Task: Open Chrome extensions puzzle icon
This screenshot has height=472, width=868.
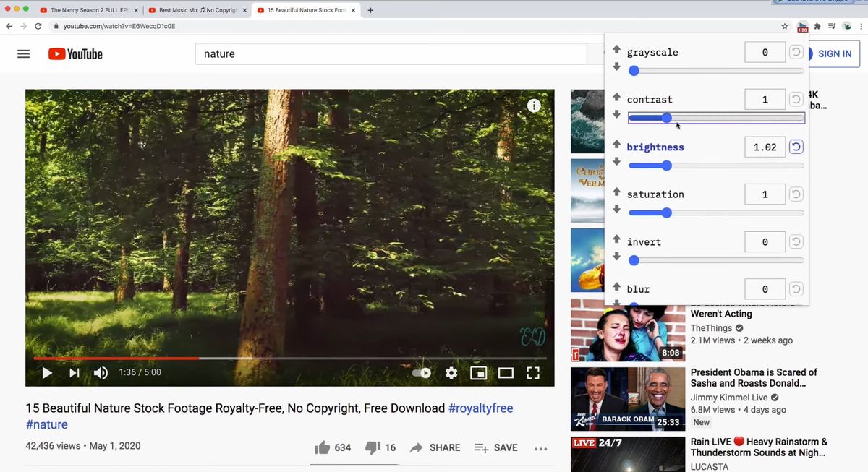Action: [x=818, y=26]
